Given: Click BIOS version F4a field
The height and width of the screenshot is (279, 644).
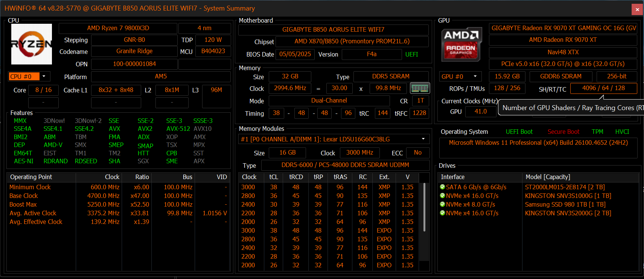Looking at the screenshot, I should [371, 54].
